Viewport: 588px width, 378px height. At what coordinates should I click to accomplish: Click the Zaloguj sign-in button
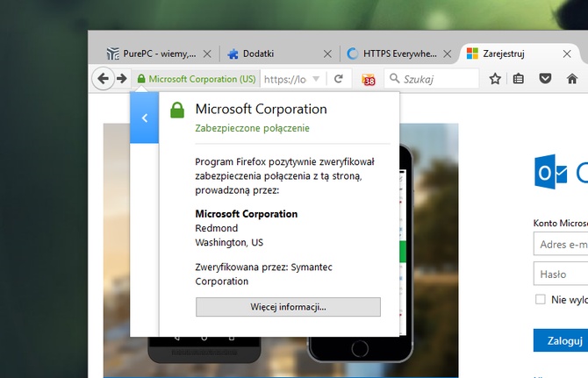[x=561, y=340]
